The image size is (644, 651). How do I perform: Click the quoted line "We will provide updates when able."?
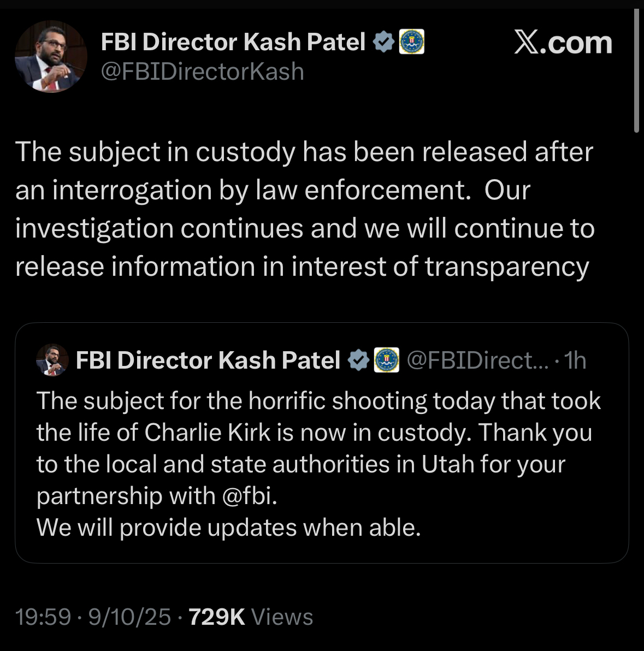pos(228,528)
